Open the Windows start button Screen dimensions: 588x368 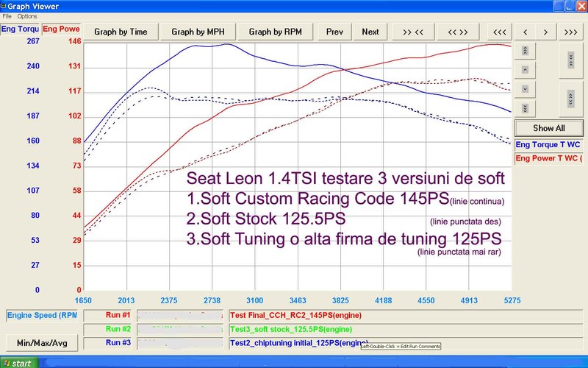click(19, 363)
